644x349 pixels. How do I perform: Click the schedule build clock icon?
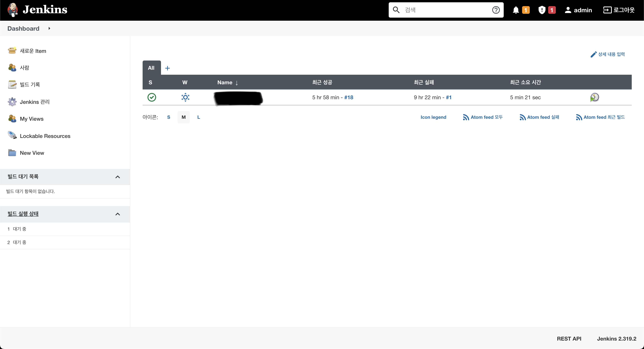[594, 97]
